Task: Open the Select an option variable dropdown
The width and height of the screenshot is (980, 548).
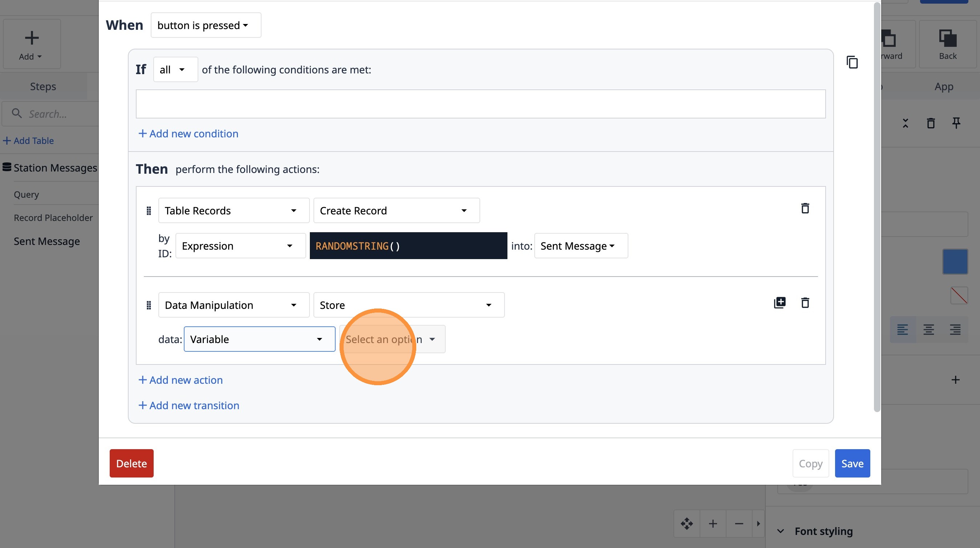Action: 392,339
